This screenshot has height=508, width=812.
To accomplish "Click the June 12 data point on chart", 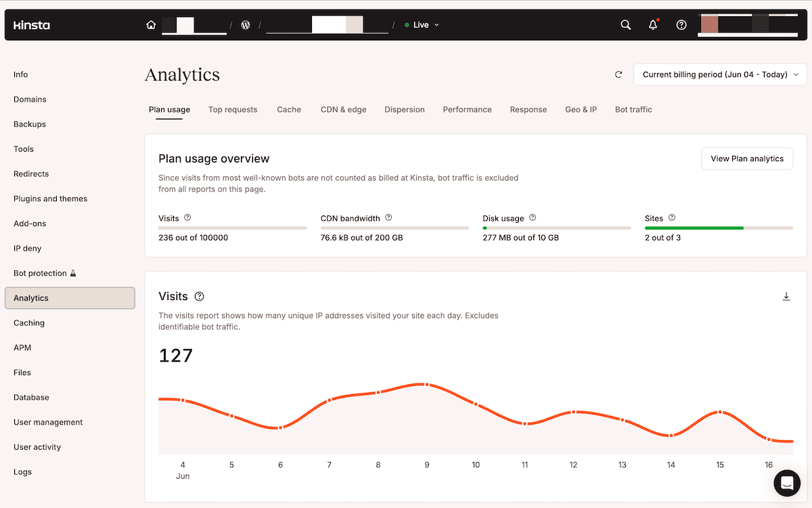I will [x=573, y=412].
